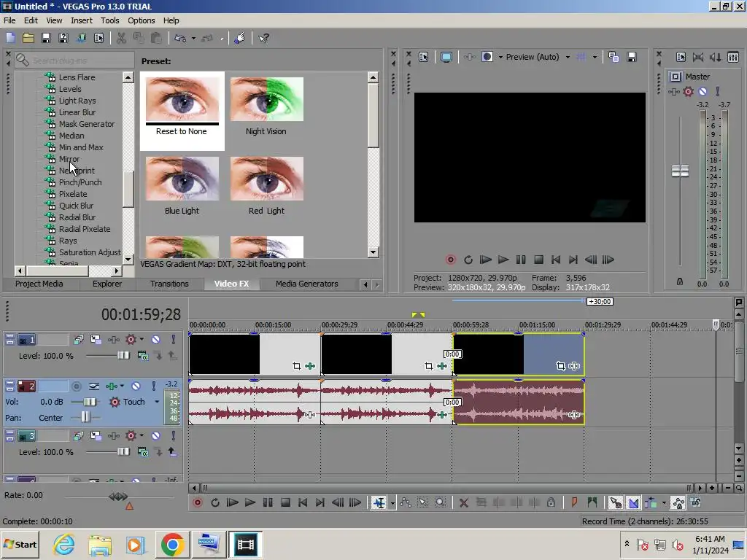747x560 pixels.
Task: Select the Zoom Edit tool
Action: [x=440, y=503]
